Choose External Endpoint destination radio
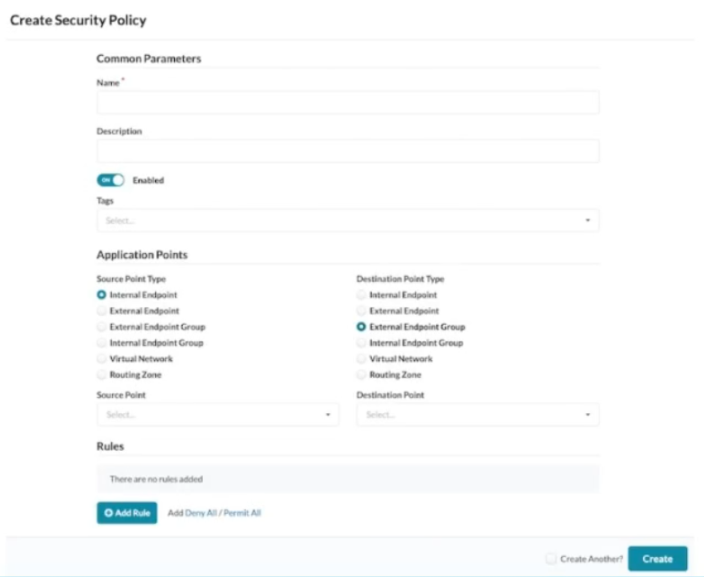Image resolution: width=704 pixels, height=577 pixels. [x=361, y=311]
